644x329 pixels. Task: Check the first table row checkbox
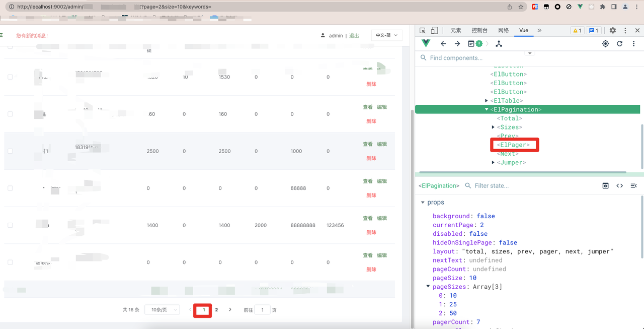(x=10, y=77)
